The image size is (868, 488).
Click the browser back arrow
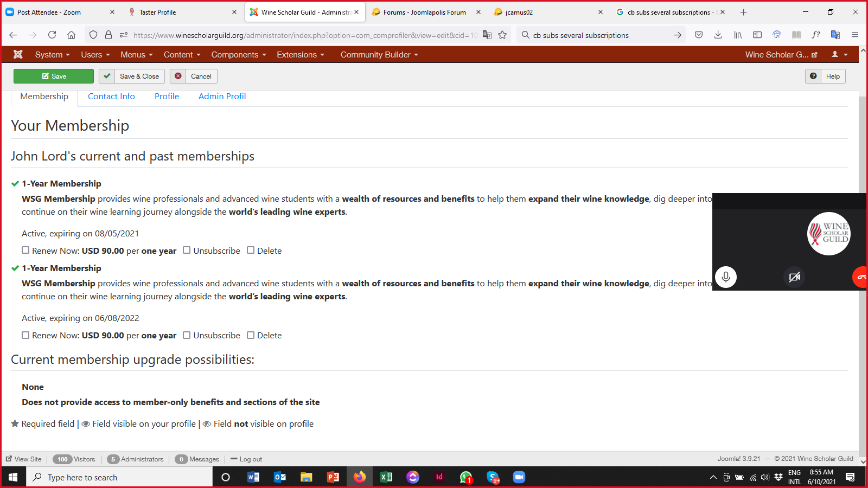(13, 35)
